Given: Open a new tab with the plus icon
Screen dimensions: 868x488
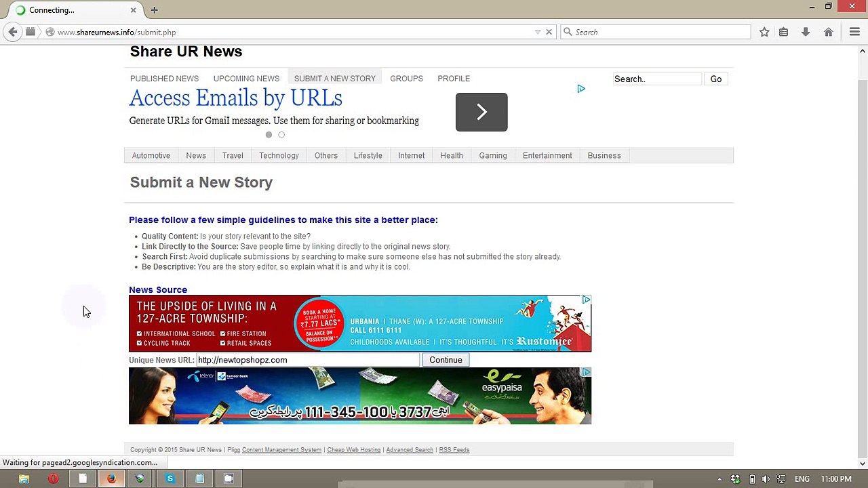Looking at the screenshot, I should pos(154,10).
